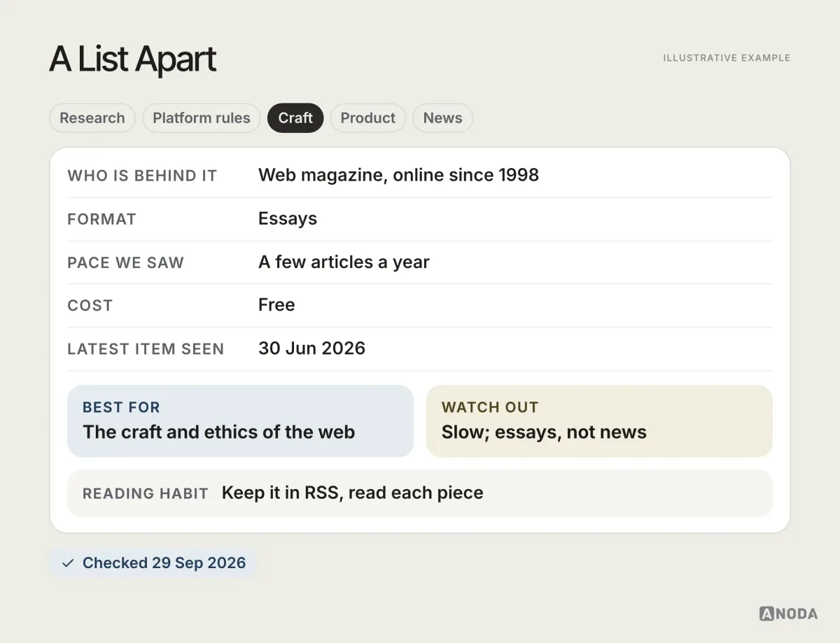Switch to the News tab
Viewport: 840px width, 643px height.
click(442, 118)
